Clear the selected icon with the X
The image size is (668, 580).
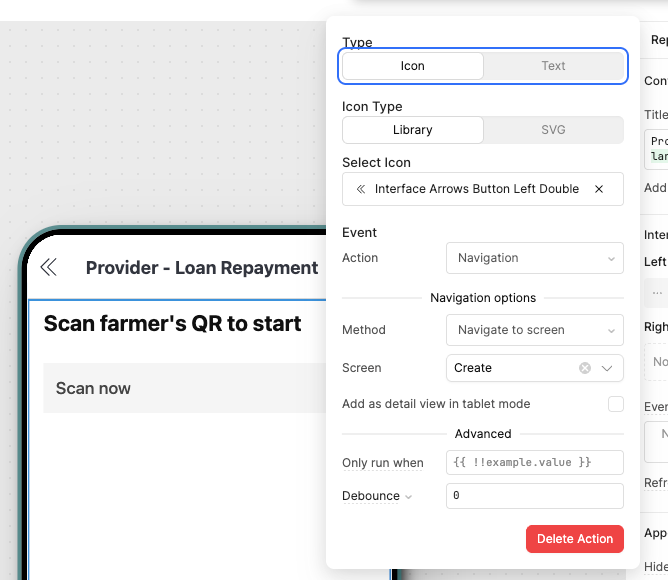click(x=599, y=189)
